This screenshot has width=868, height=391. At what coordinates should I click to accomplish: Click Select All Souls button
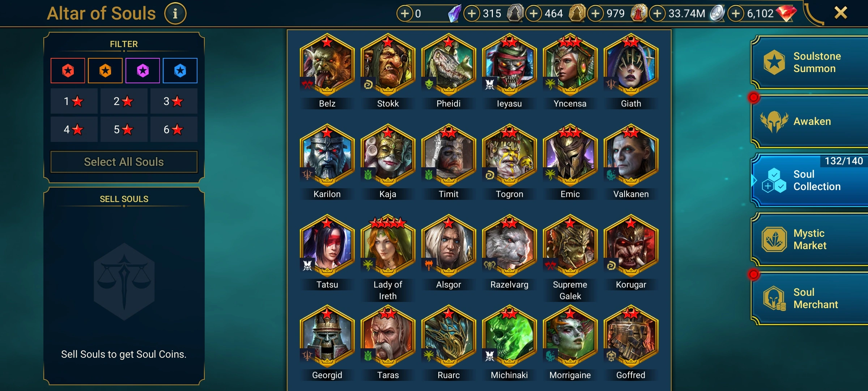pyautogui.click(x=124, y=162)
